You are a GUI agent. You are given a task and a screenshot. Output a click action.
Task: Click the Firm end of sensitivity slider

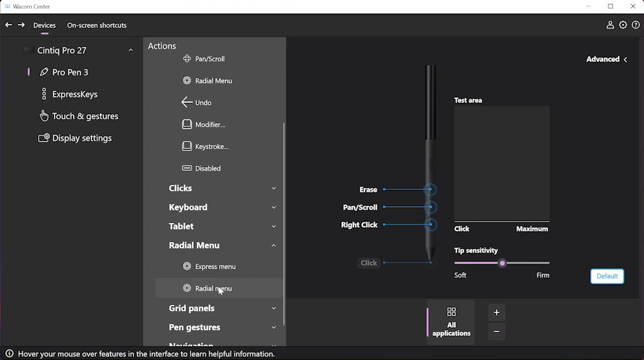tap(542, 275)
